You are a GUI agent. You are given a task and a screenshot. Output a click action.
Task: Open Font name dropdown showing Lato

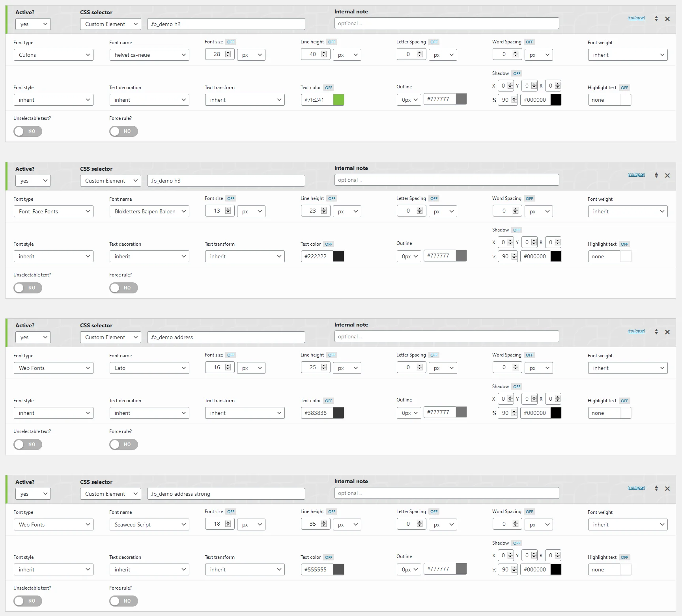point(149,368)
